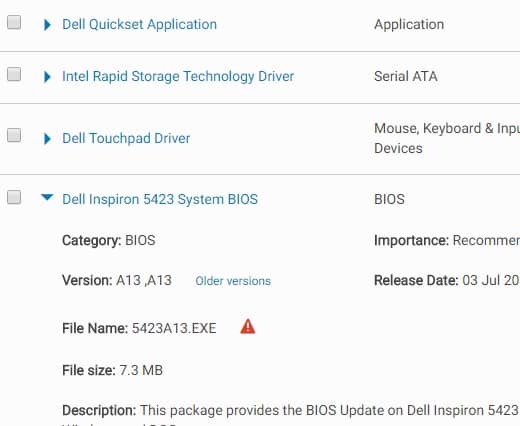Mark the Inspiron 5423 System BIOS checkbox
The image size is (520, 426).
point(14,197)
